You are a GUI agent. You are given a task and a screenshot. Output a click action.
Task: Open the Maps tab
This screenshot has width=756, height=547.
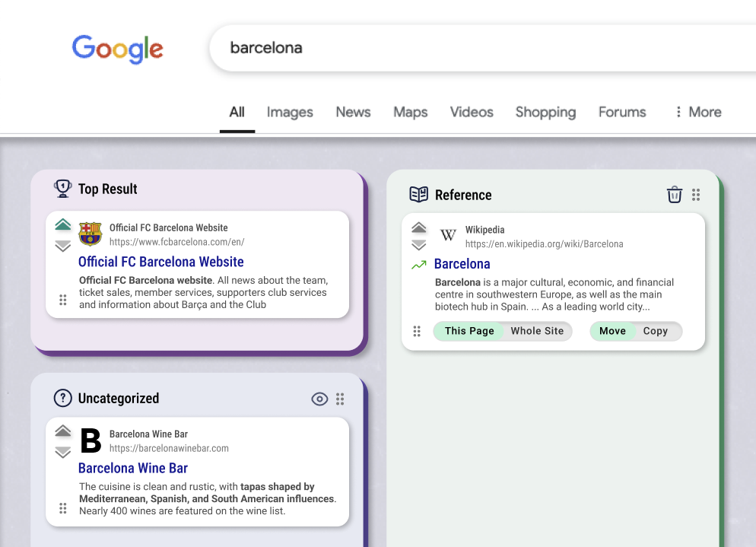(410, 112)
